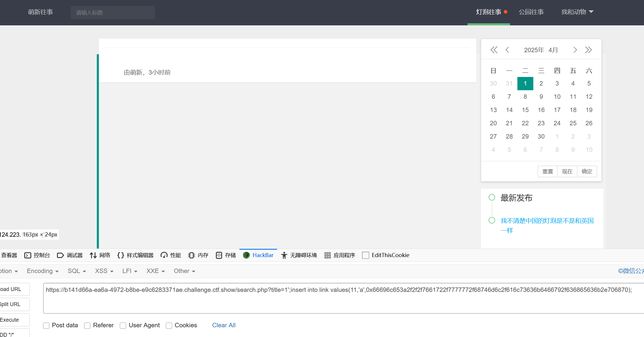This screenshot has width=644, height=337.
Task: Open the Encoding dropdown menu
Action: (x=43, y=271)
